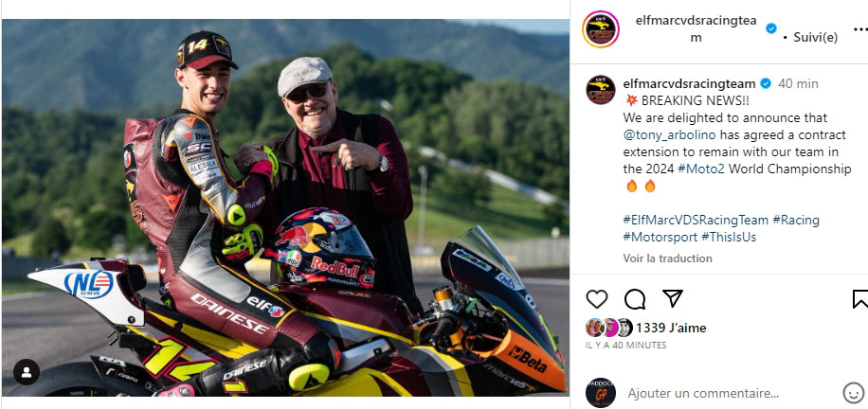Screen dimensions: 868x409
Task: Open the #Motorsport hashtag
Action: click(x=660, y=237)
